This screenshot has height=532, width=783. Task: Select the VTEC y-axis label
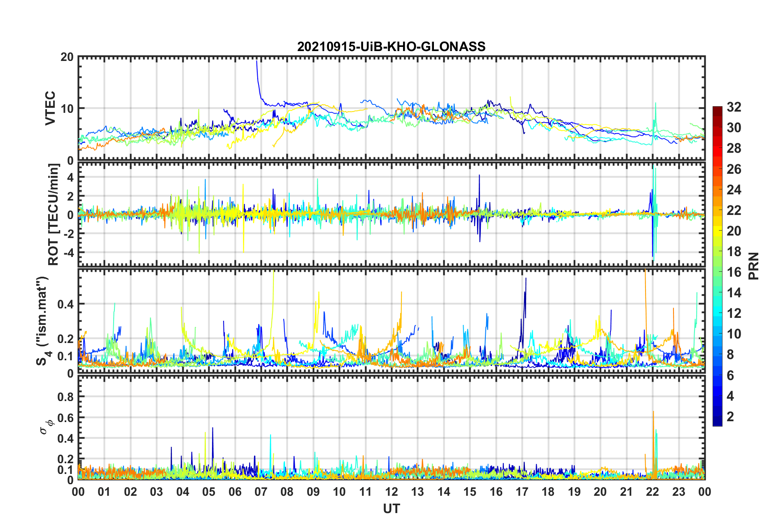50,108
